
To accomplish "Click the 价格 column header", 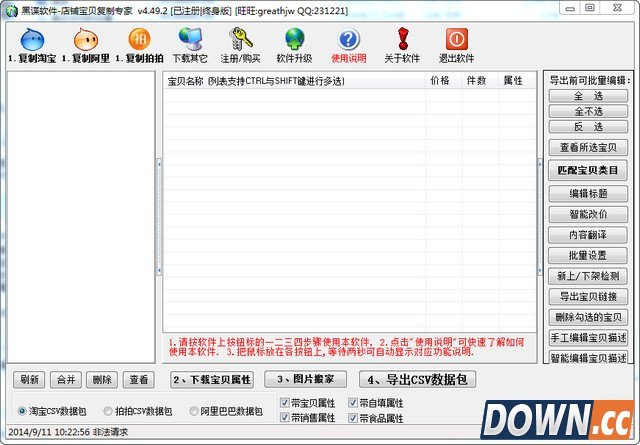I will tap(440, 80).
